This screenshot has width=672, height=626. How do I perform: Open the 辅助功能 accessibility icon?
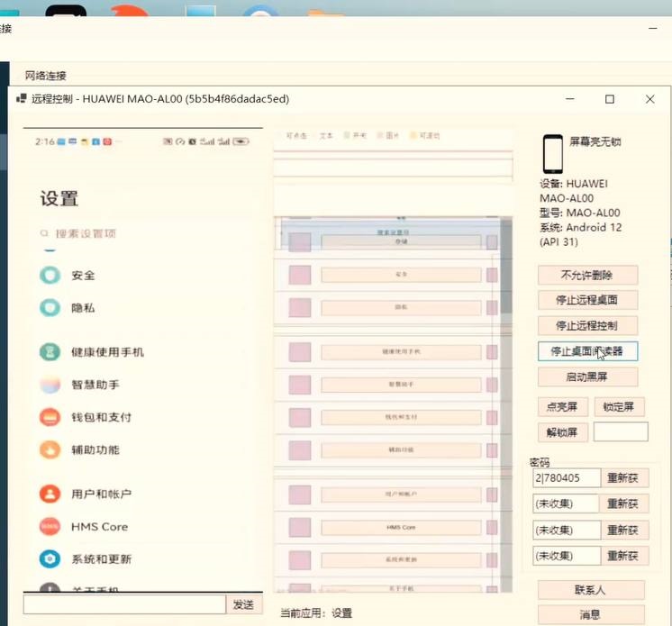50,449
